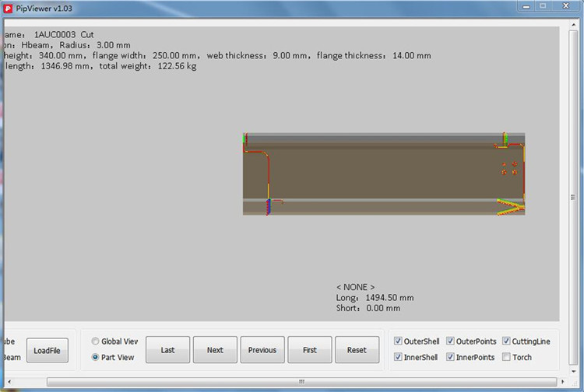Viewport: 584px width, 392px height.
Task: Uncheck the CuttingLine checkbox
Action: (x=506, y=341)
